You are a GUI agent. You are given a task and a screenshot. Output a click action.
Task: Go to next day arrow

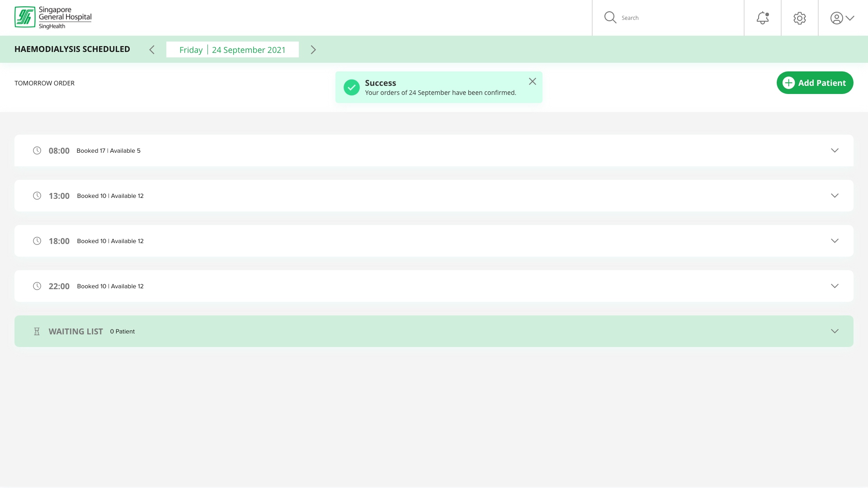pos(313,50)
